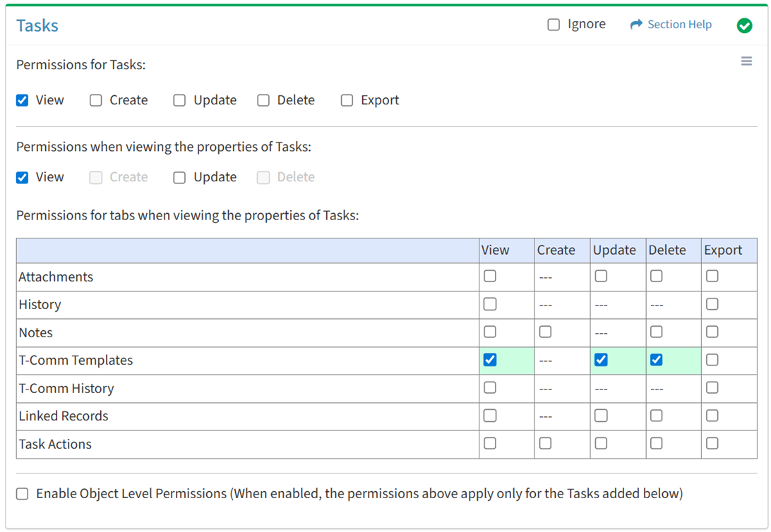Check View for the Attachments tab
The height and width of the screenshot is (532, 771).
click(490, 277)
